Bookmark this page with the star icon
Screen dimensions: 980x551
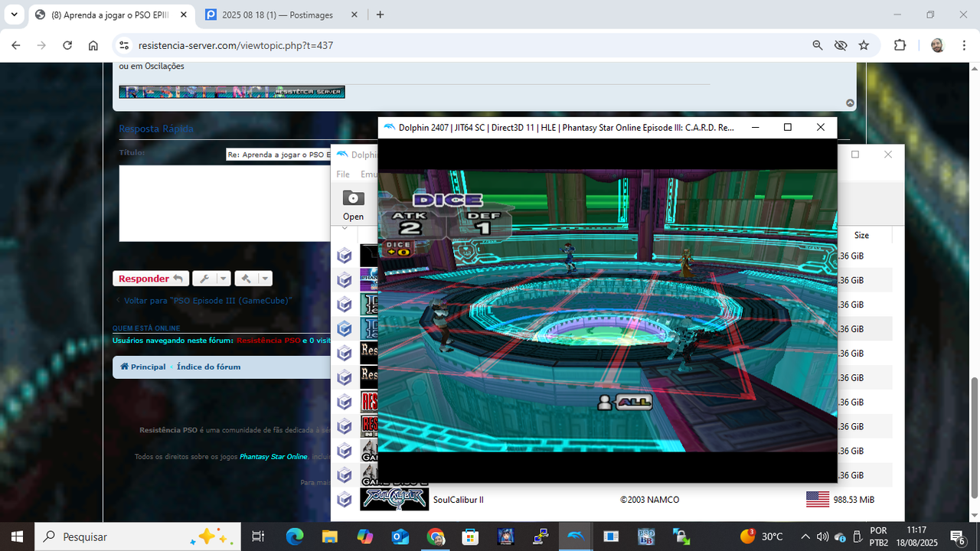[x=864, y=45]
